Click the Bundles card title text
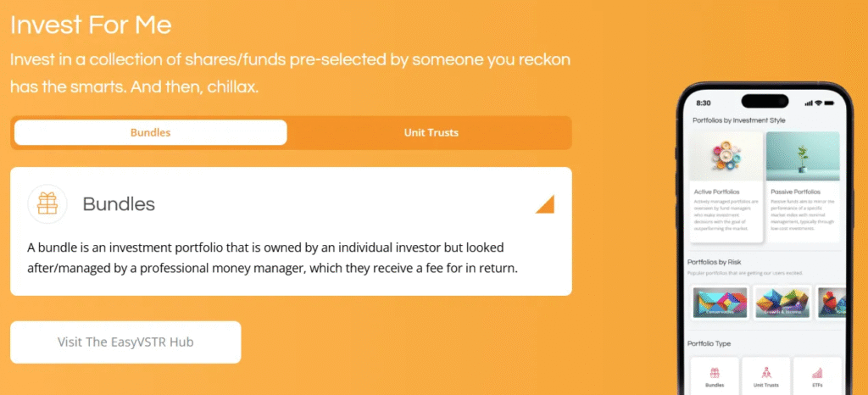Viewport: 868px width, 395px height. [x=119, y=204]
